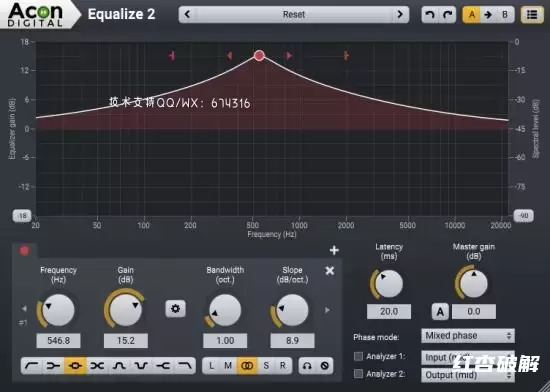
Task: Click the -90 spectral range button
Action: pyautogui.click(x=524, y=216)
